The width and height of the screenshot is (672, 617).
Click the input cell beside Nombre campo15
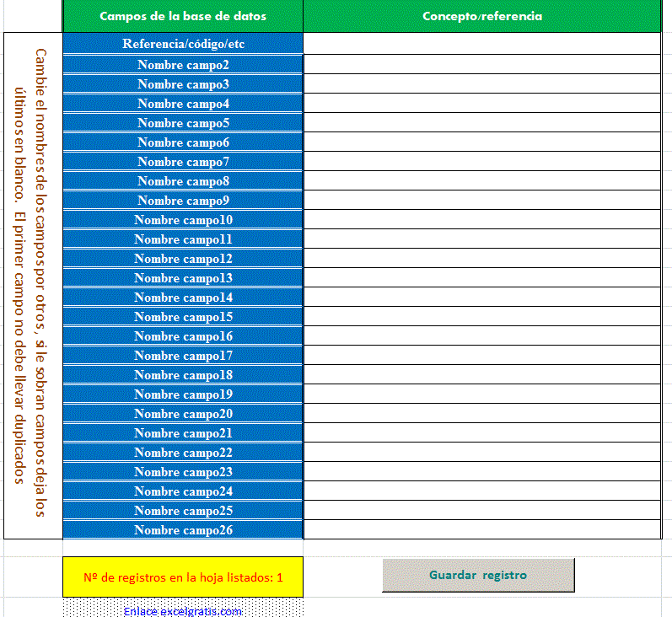pyautogui.click(x=482, y=316)
